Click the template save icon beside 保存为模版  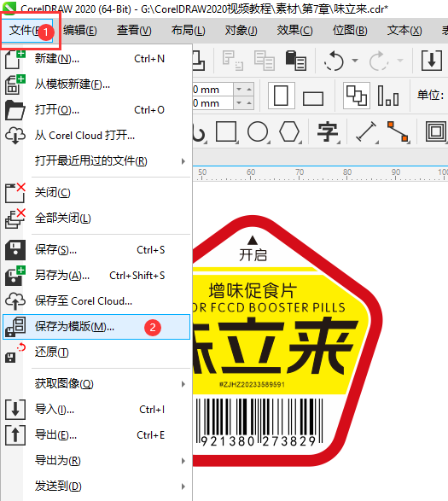15,327
